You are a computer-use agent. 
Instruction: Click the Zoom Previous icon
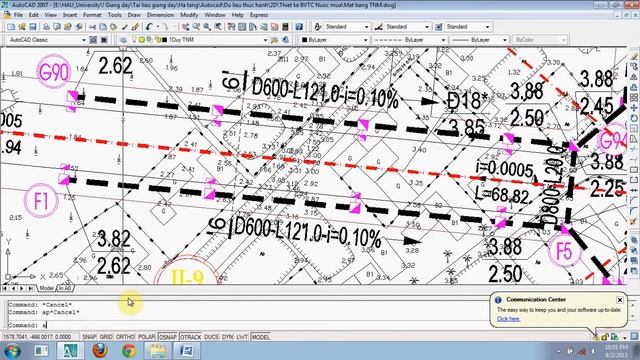[218, 27]
